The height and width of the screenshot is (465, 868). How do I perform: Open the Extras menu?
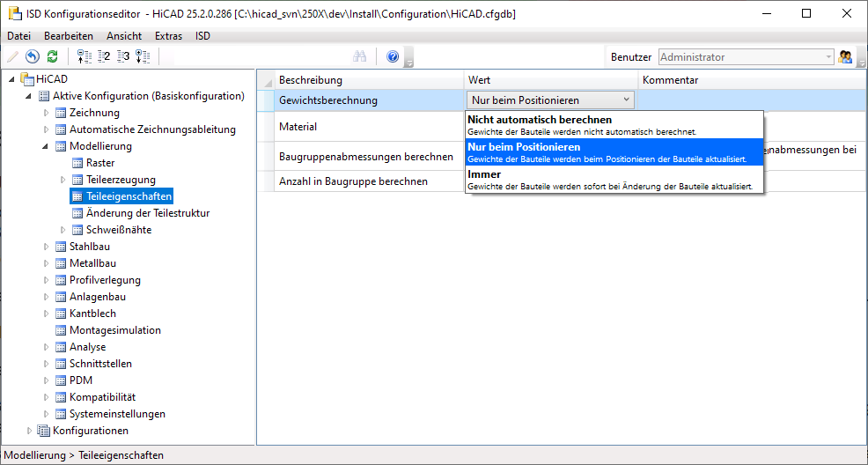[x=168, y=36]
